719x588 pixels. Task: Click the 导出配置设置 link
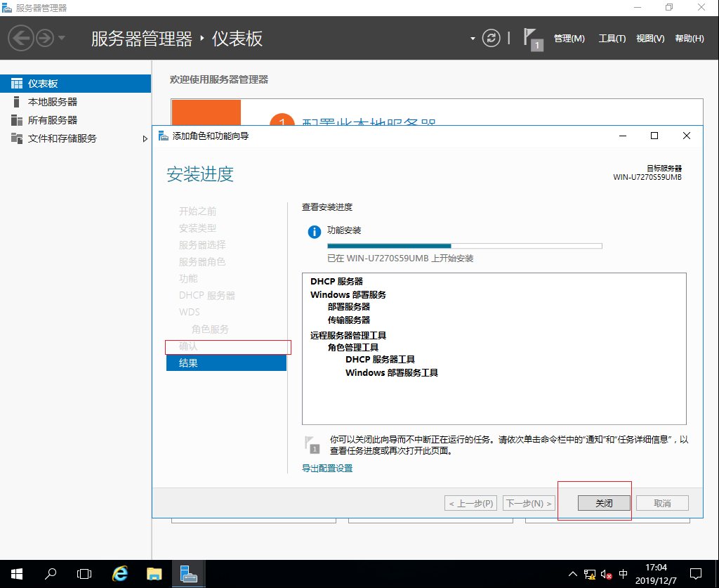(326, 467)
